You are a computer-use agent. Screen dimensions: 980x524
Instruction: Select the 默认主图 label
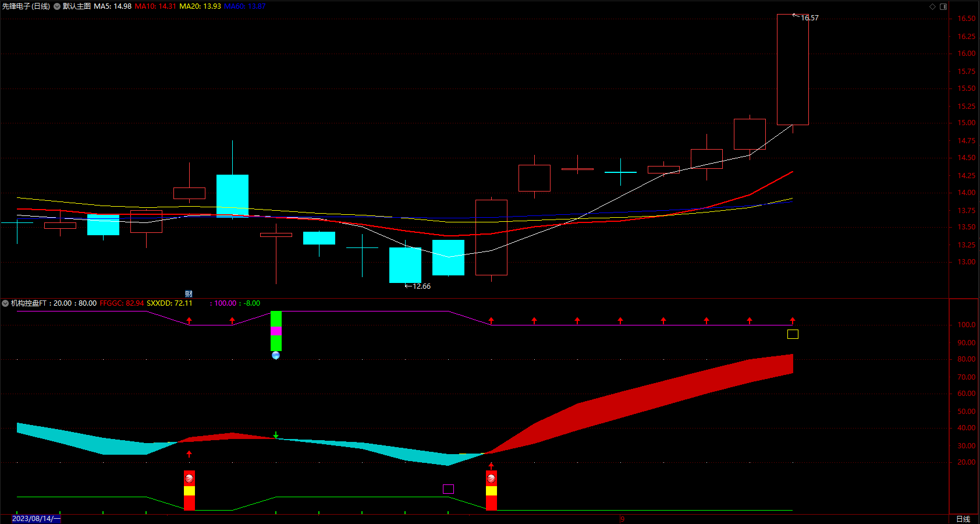pos(77,6)
